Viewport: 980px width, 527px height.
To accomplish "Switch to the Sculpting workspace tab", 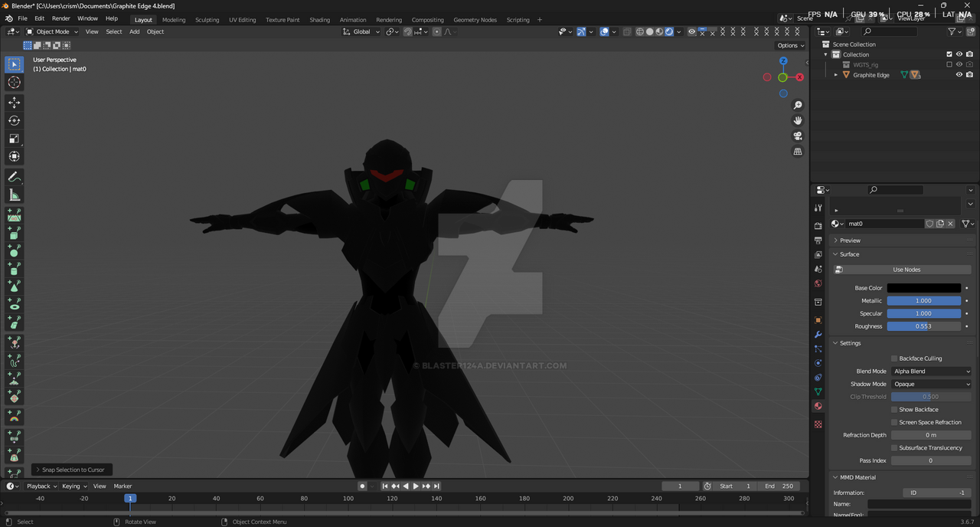I will (207, 20).
